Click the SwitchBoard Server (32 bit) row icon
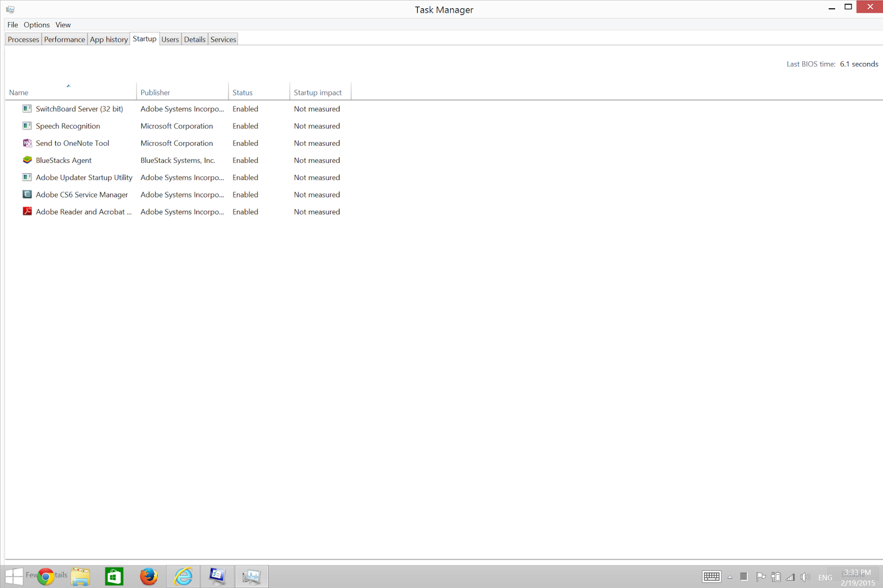This screenshot has height=588, width=883. pyautogui.click(x=27, y=109)
